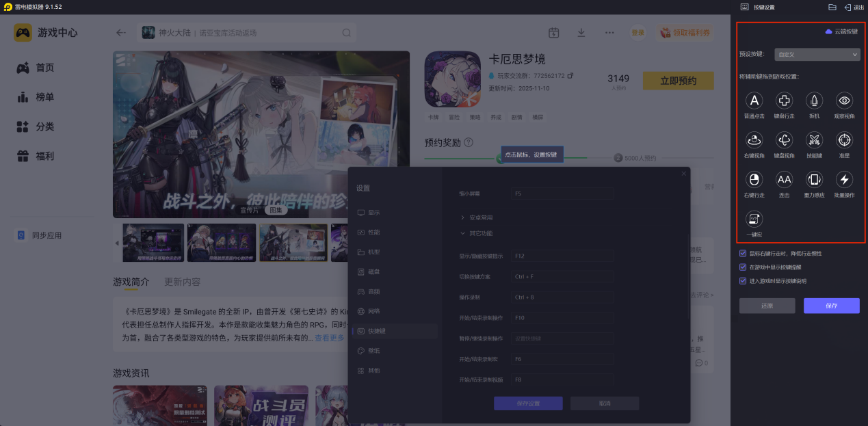Click the empty 暂停/继续录制操作 shortcut field
Viewport: 868px width, 426px height.
[x=563, y=338]
